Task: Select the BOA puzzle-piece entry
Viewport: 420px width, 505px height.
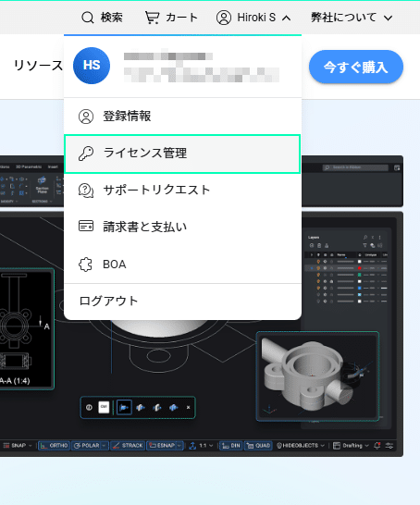Action: coord(182,265)
